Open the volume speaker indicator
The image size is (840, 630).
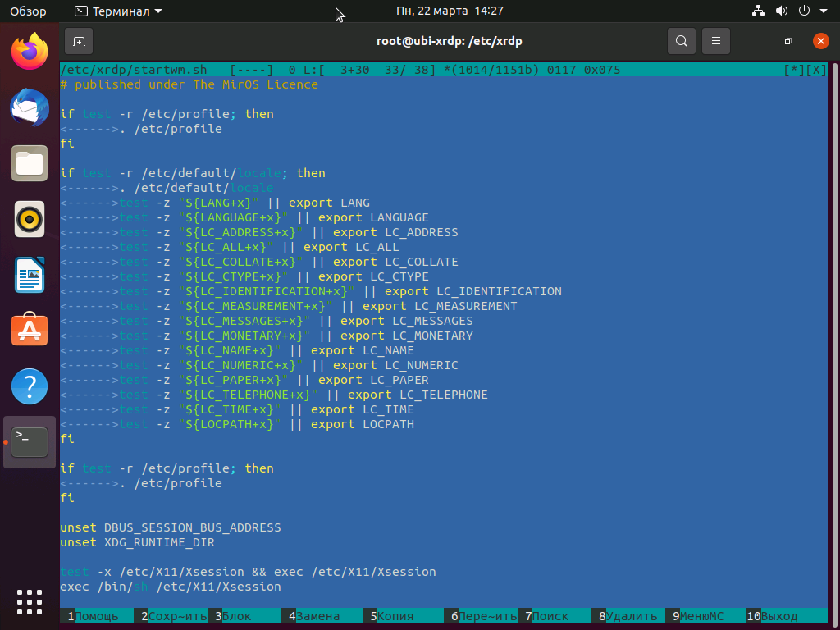click(782, 11)
